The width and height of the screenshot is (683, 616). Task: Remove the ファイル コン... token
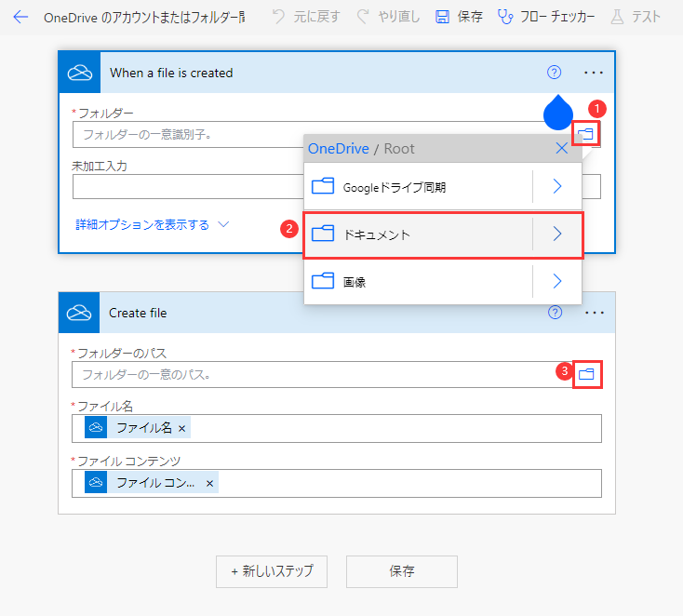pos(209,484)
